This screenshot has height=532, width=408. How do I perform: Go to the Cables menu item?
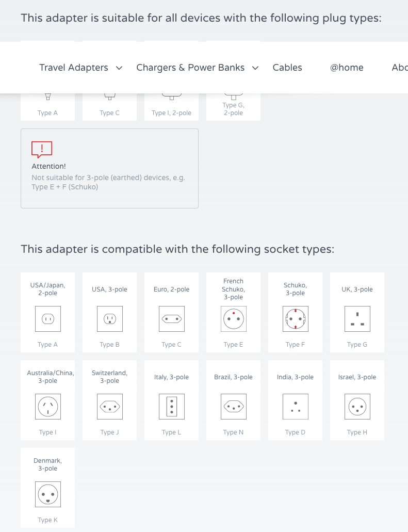287,68
